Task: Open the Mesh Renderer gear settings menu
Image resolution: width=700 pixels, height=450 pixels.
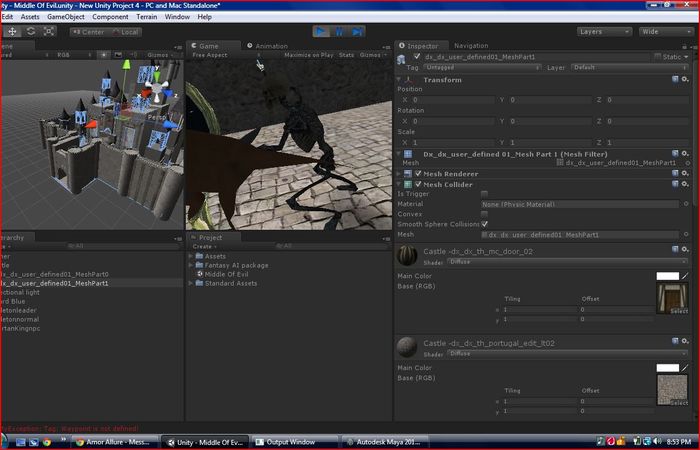Action: click(685, 173)
